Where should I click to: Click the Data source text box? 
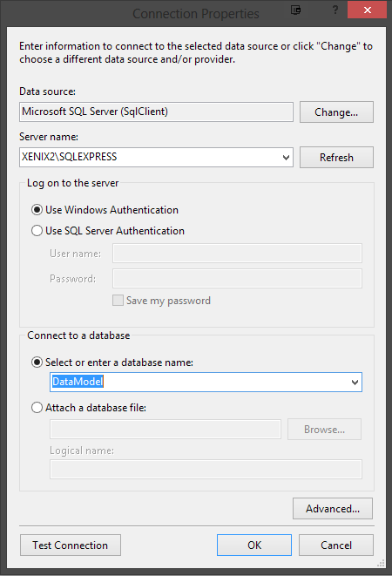click(156, 112)
